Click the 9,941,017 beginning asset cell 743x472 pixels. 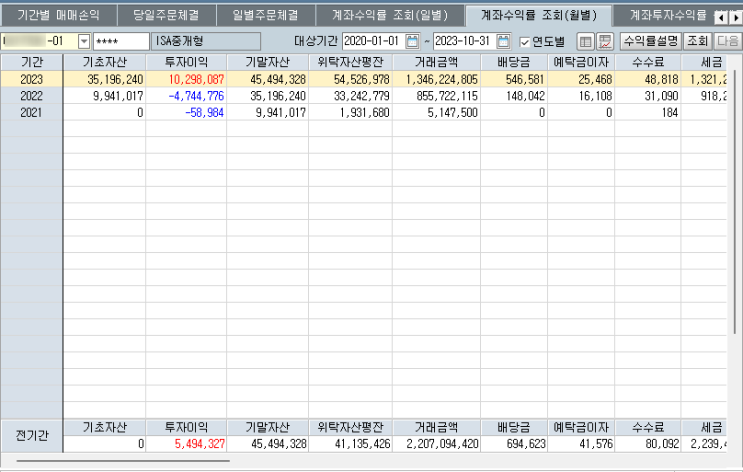point(104,96)
